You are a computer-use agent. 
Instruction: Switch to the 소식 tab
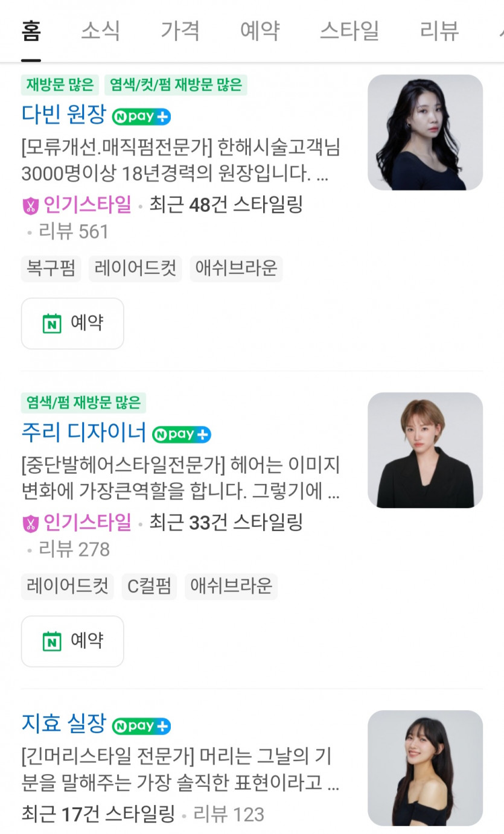[101, 31]
